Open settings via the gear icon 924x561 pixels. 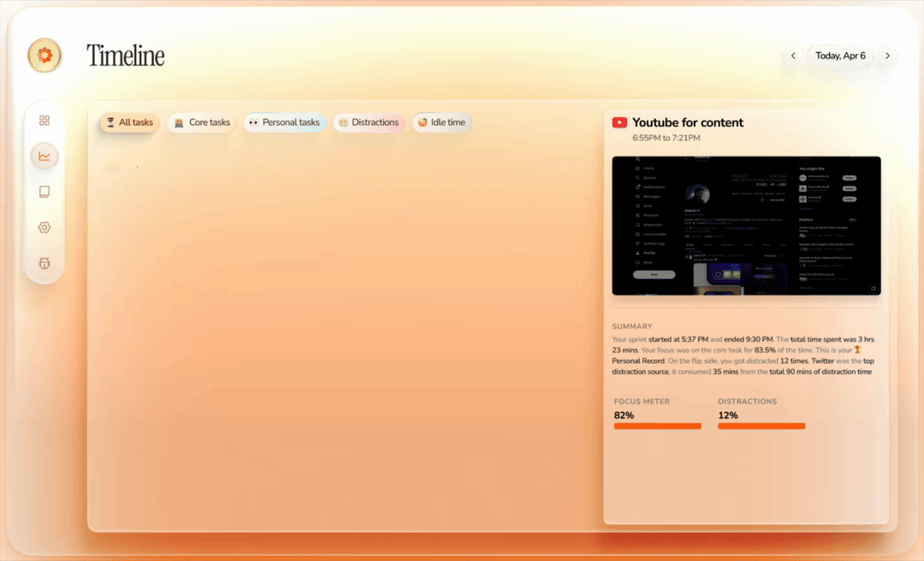tap(44, 227)
